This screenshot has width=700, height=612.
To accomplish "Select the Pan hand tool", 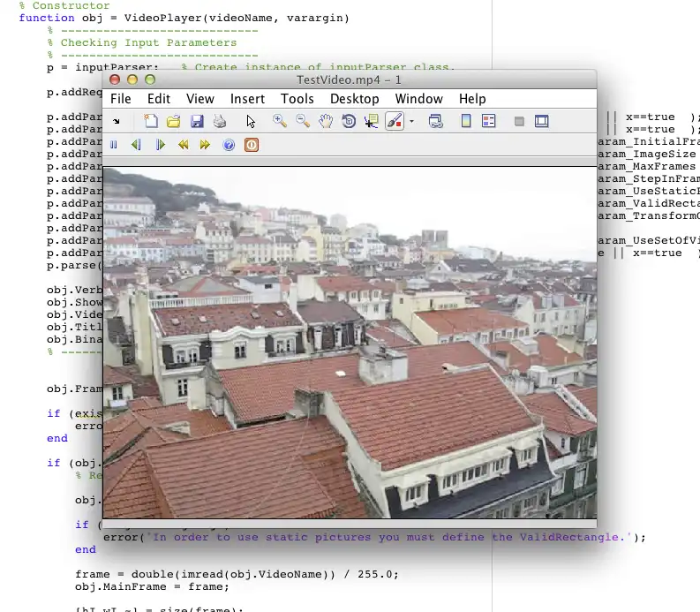I will [326, 121].
